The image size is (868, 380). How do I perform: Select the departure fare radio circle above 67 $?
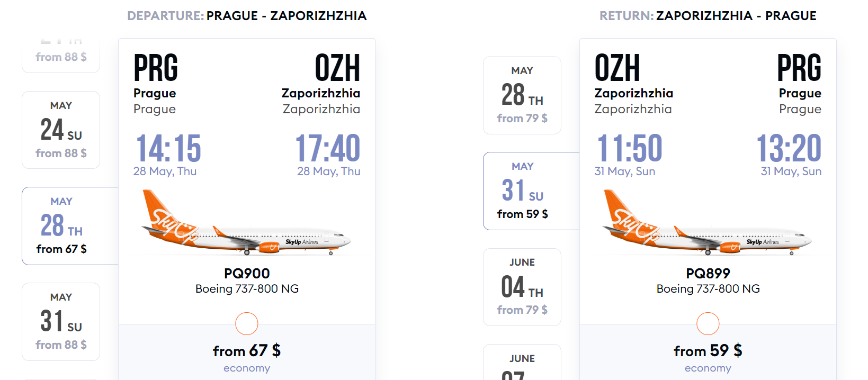(247, 323)
